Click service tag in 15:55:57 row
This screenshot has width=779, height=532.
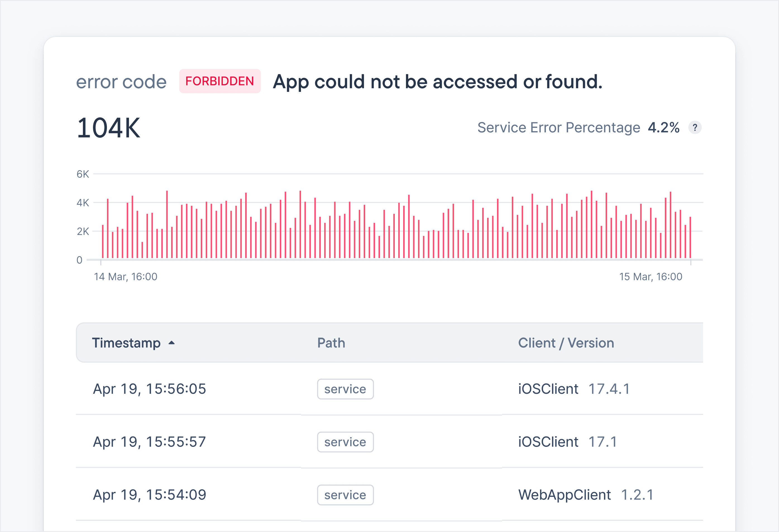[x=345, y=442]
